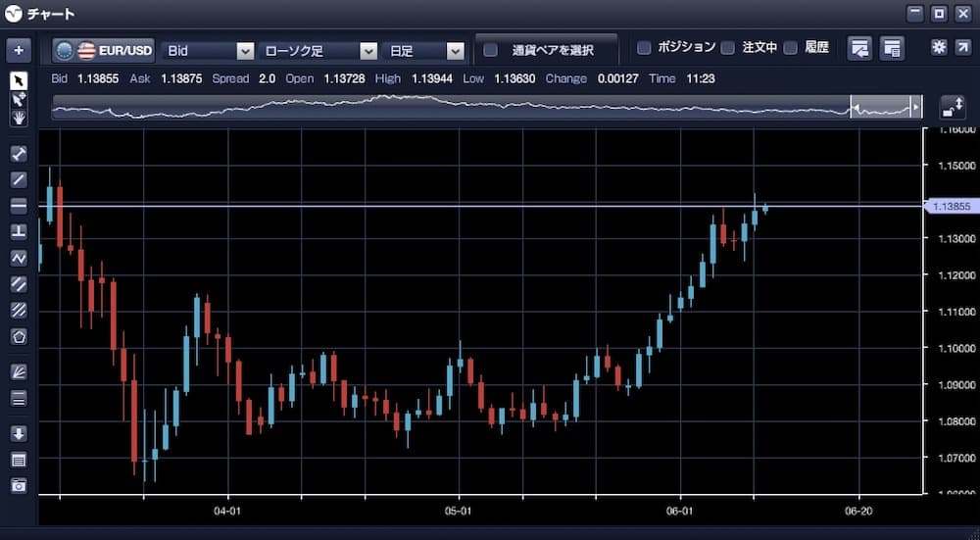Tick the 通貨ペアを選択 checkbox
980x540 pixels.
[x=491, y=51]
